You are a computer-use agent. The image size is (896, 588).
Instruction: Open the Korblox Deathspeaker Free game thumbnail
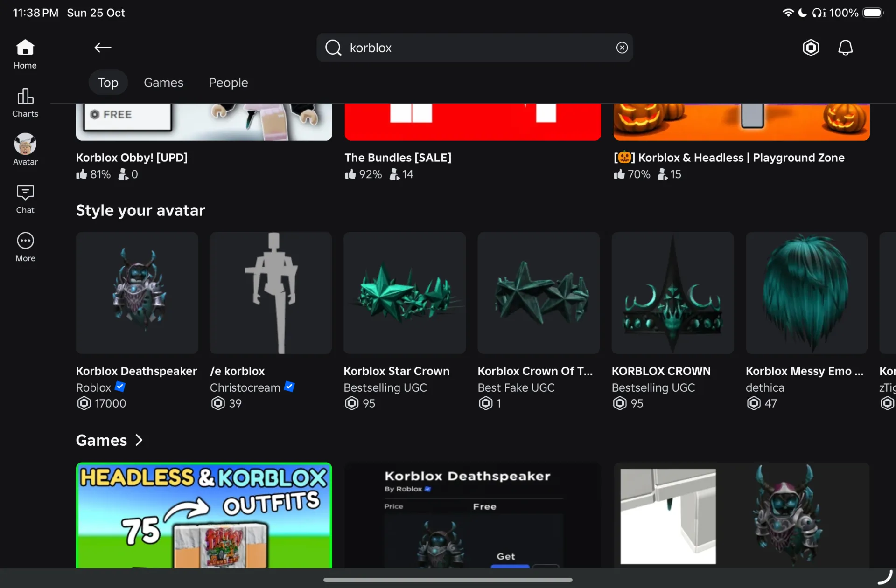pyautogui.click(x=473, y=515)
